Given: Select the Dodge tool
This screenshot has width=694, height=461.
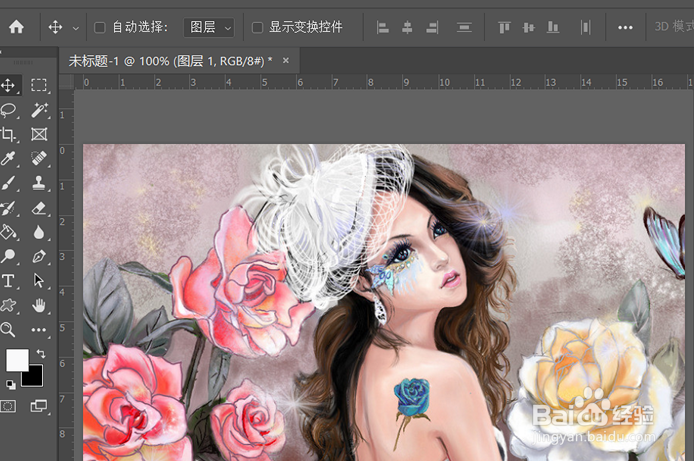Looking at the screenshot, I should click(8, 257).
